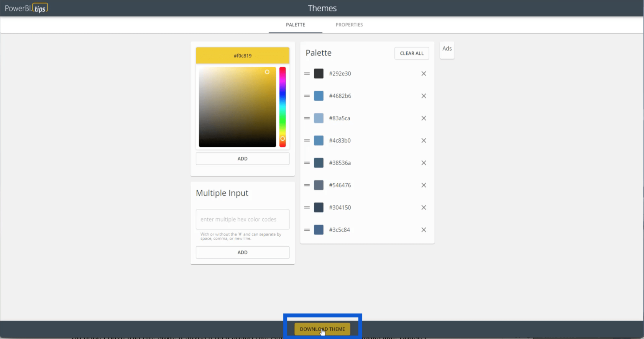Click the hex text #546476
The image size is (644, 339).
click(340, 185)
